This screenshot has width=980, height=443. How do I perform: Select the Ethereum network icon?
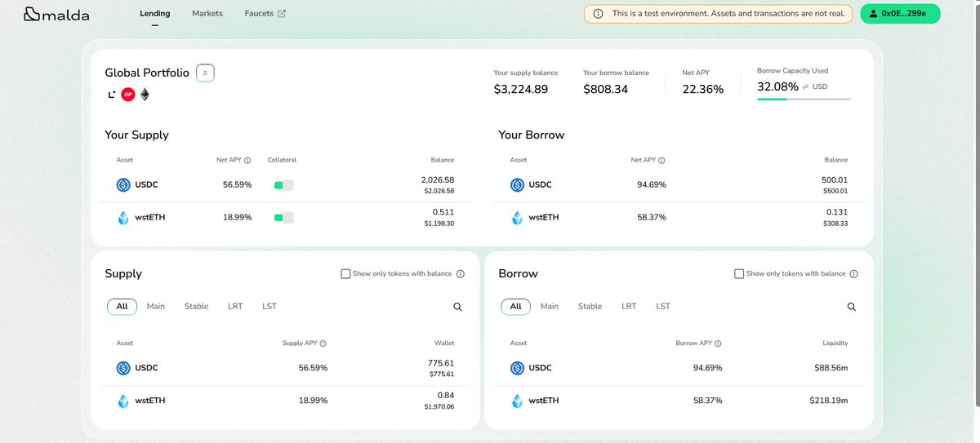[145, 95]
